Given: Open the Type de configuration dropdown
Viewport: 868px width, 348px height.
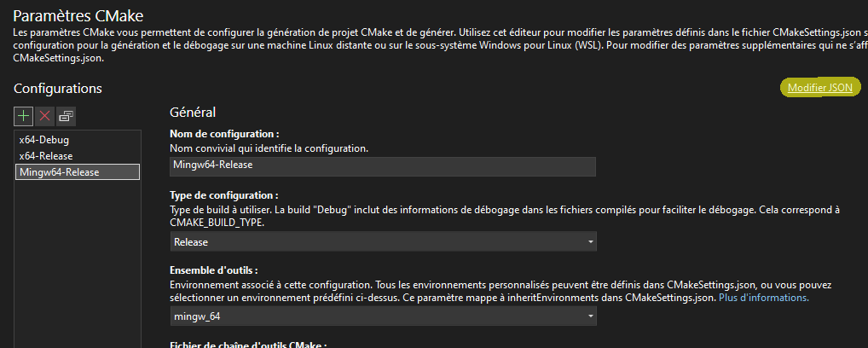Looking at the screenshot, I should coord(383,242).
